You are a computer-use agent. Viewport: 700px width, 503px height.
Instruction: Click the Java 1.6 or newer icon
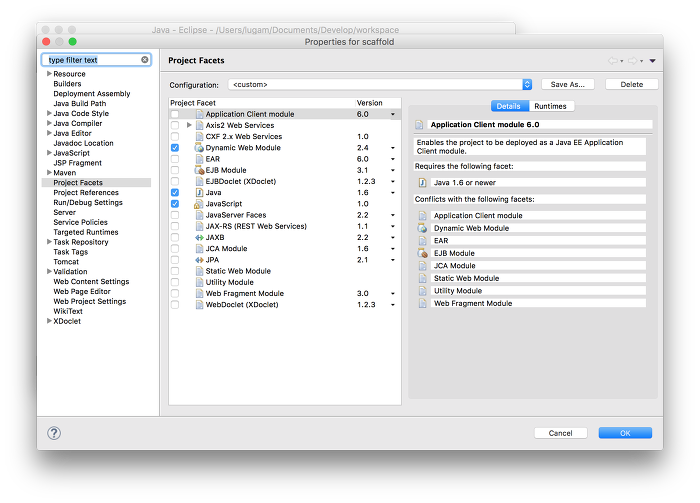pyautogui.click(x=422, y=183)
